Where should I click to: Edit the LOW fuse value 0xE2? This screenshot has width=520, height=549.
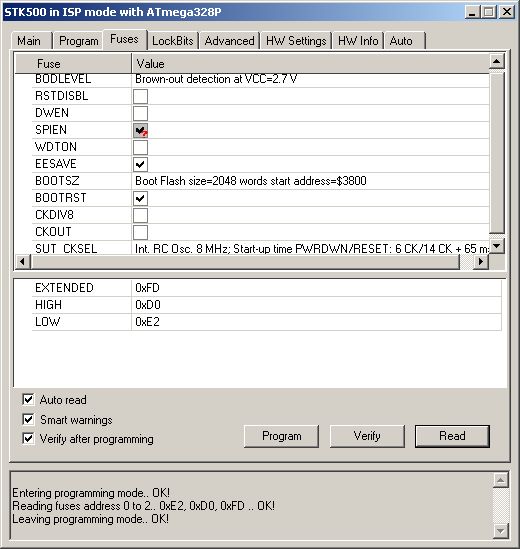click(x=317, y=322)
